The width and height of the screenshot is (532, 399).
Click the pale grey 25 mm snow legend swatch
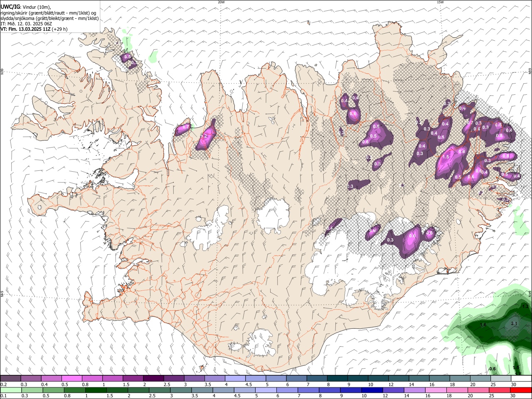coord(500,379)
